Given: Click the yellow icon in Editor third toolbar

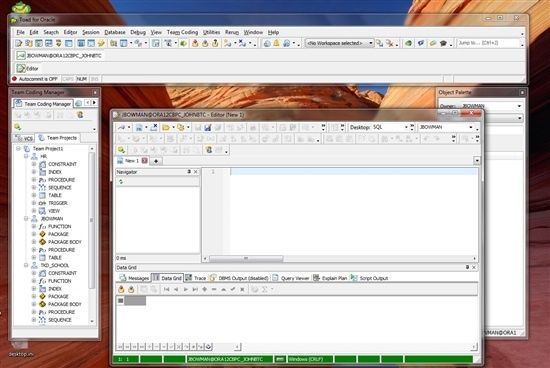Looking at the screenshot, I should click(121, 150).
